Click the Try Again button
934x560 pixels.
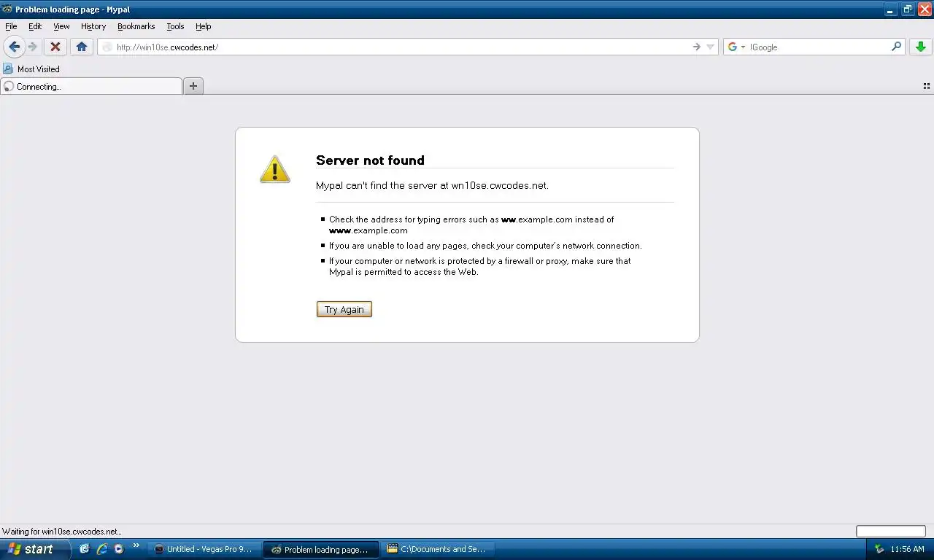(344, 309)
